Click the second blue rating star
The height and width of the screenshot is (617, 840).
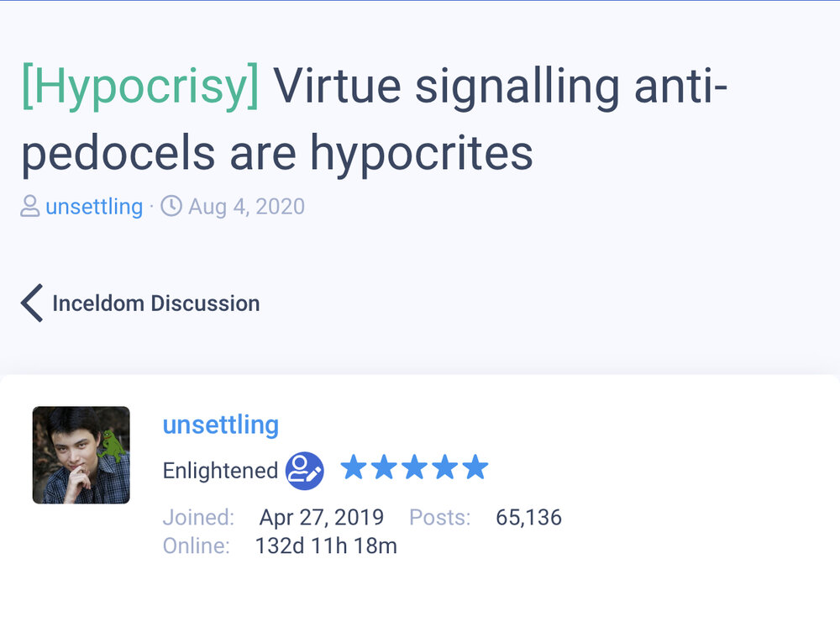[384, 467]
